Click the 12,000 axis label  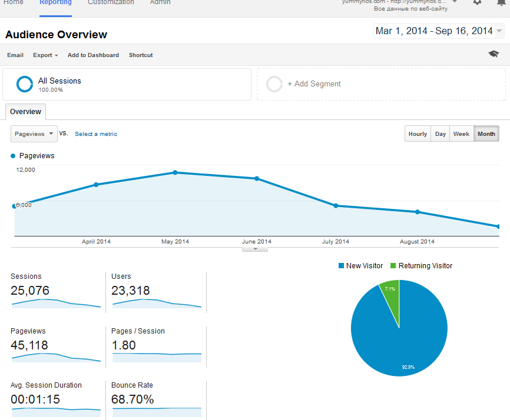pyautogui.click(x=26, y=169)
